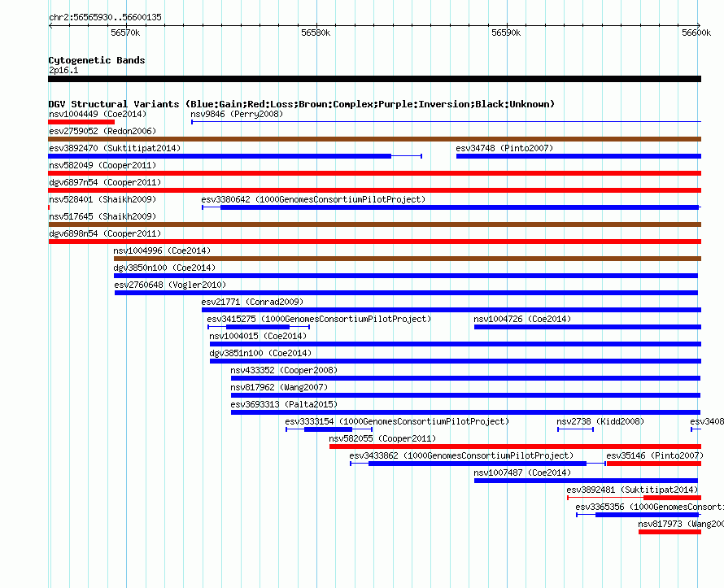Select the short blue esv3415275 bar
The image size is (724, 588).
pyautogui.click(x=258, y=327)
